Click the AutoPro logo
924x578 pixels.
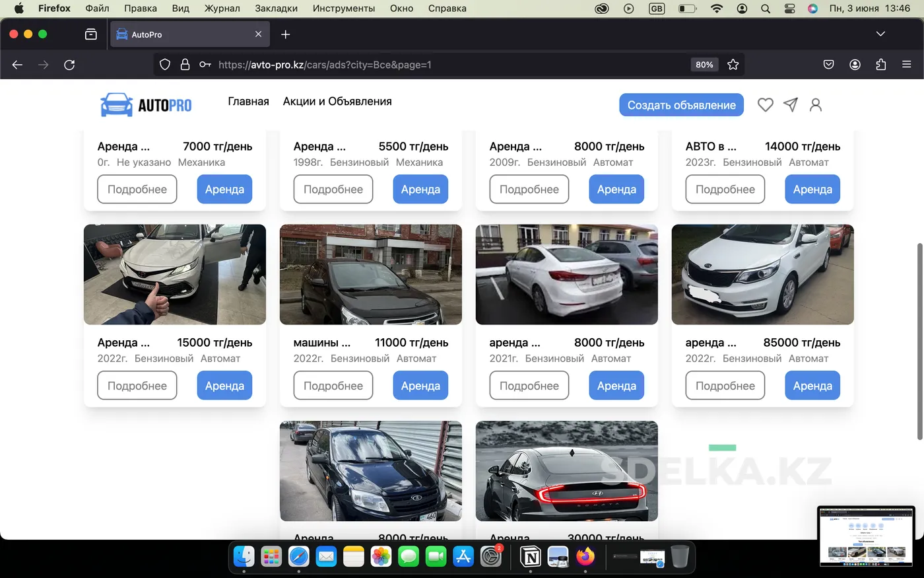click(146, 105)
